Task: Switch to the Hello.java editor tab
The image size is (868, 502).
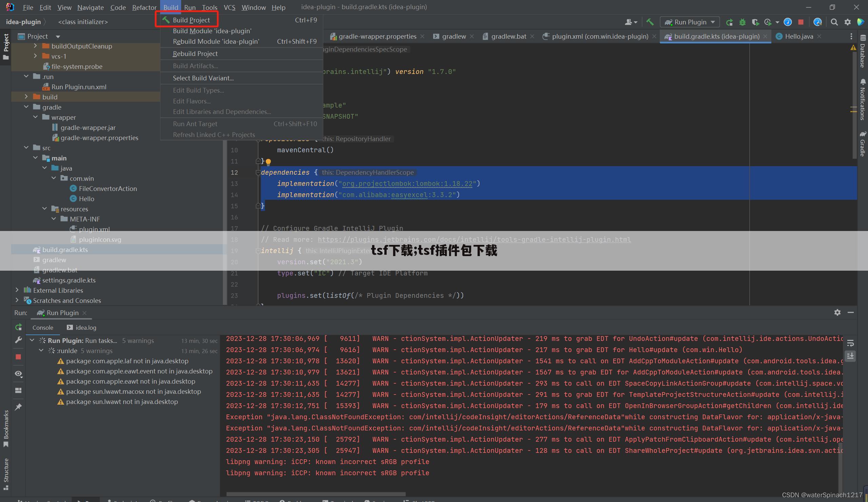Action: click(x=798, y=36)
